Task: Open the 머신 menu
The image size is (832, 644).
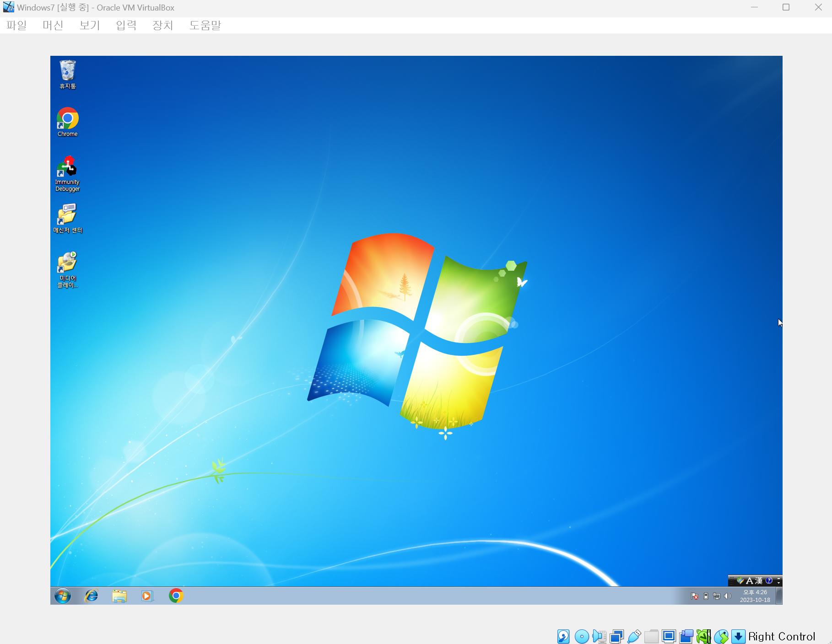Action: tap(53, 25)
